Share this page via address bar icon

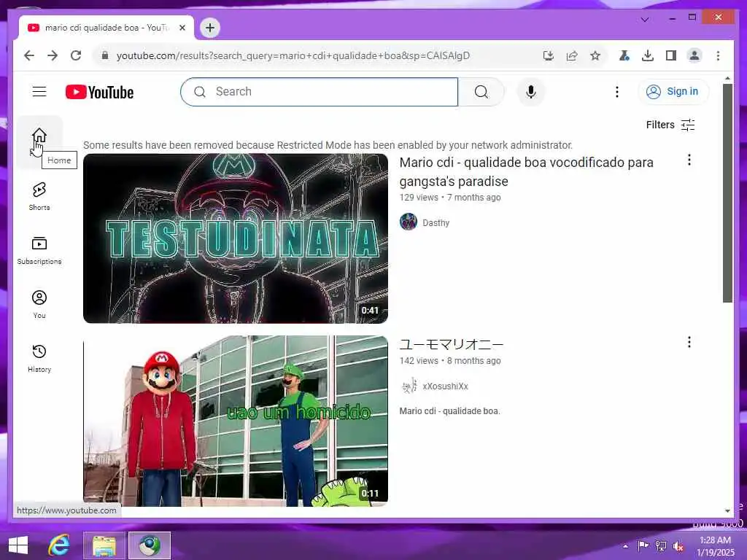pyautogui.click(x=572, y=55)
